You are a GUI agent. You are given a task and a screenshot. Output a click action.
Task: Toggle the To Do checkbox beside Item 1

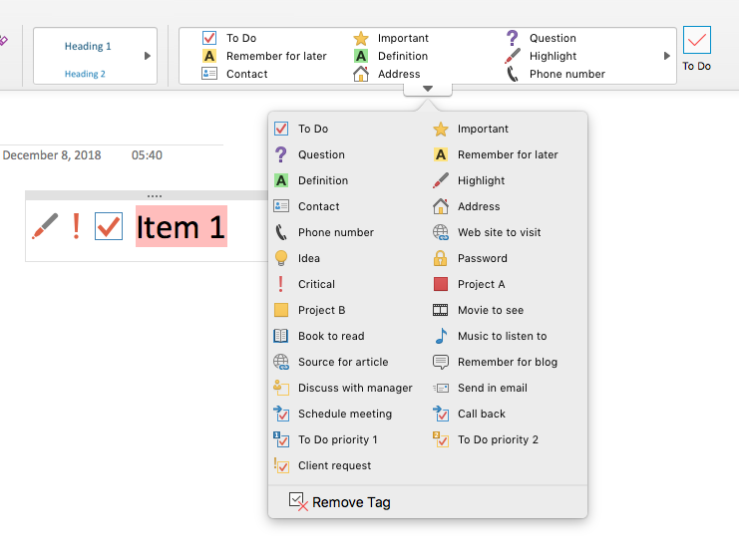click(109, 226)
